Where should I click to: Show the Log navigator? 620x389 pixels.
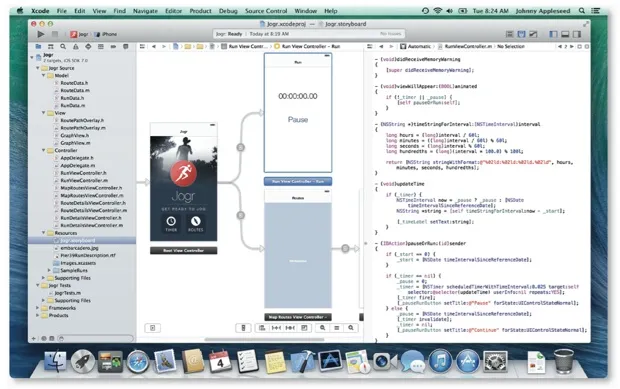coord(126,47)
